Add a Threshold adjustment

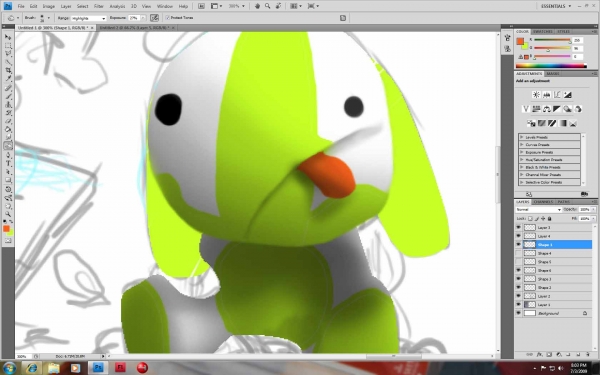pyautogui.click(x=552, y=123)
